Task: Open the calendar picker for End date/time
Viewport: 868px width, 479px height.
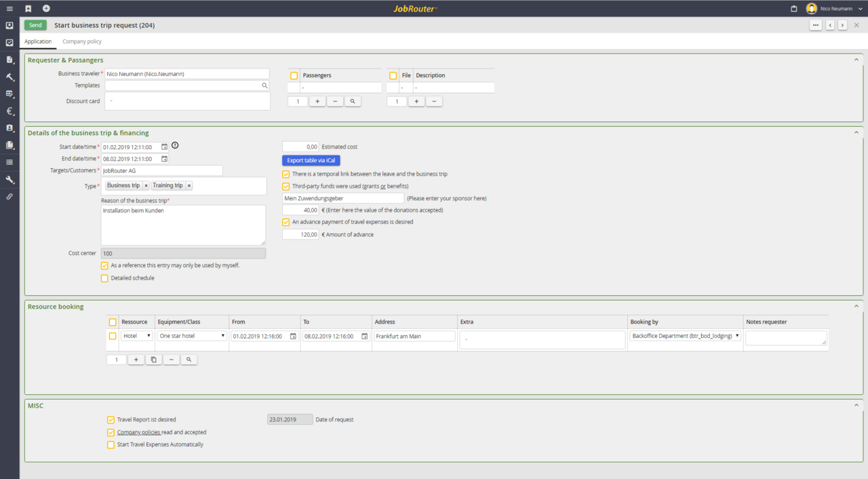Action: pyautogui.click(x=164, y=159)
